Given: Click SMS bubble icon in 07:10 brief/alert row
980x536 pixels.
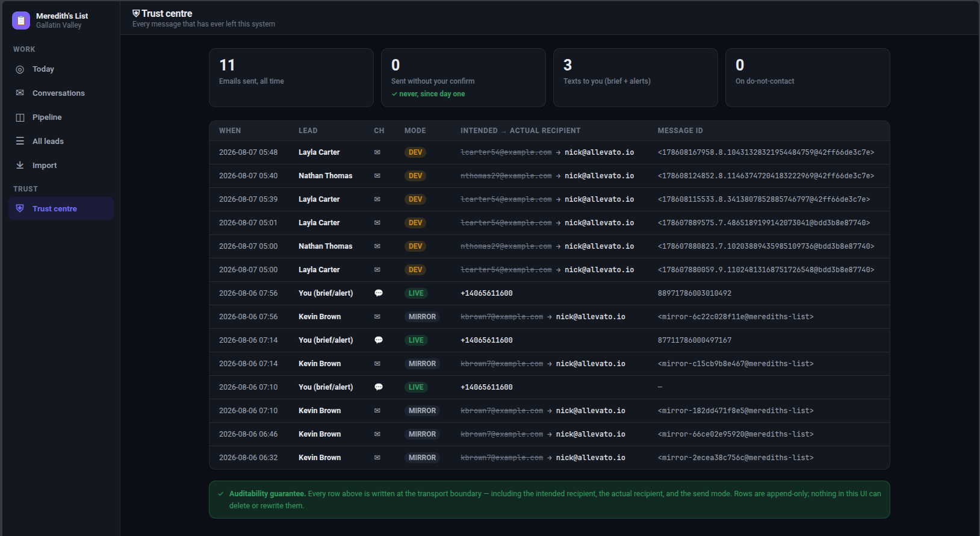Looking at the screenshot, I should point(379,387).
